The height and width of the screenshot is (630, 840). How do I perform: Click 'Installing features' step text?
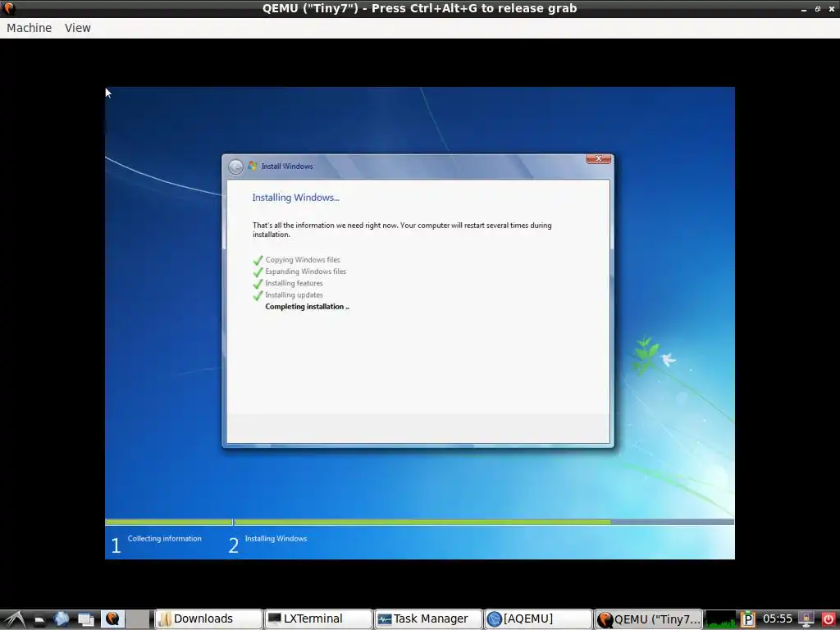[x=294, y=283]
